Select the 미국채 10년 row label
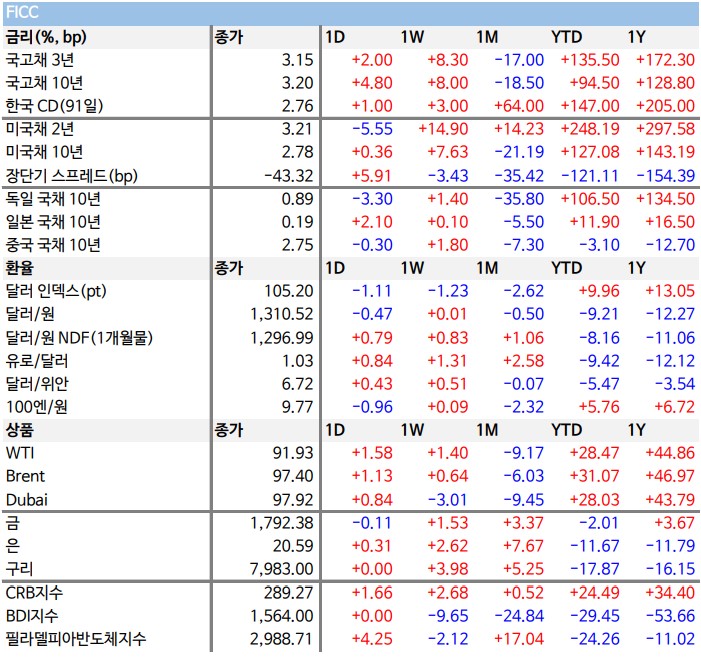701x657 pixels. point(44,152)
